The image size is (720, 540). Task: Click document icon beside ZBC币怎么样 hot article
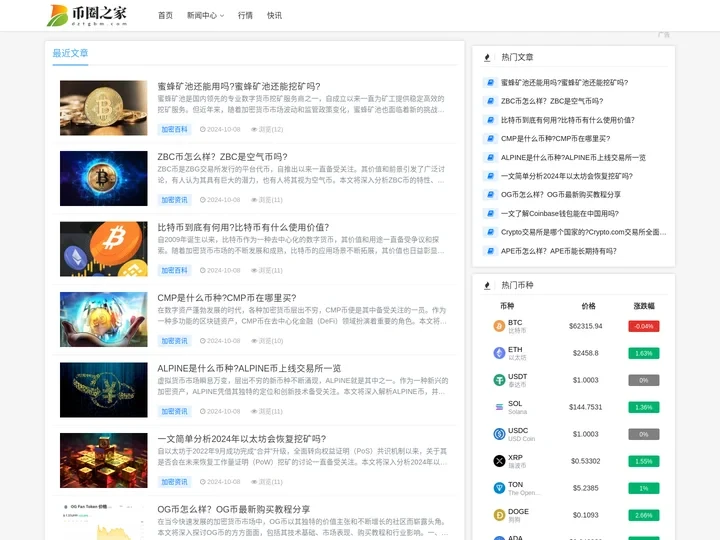tap(490, 101)
